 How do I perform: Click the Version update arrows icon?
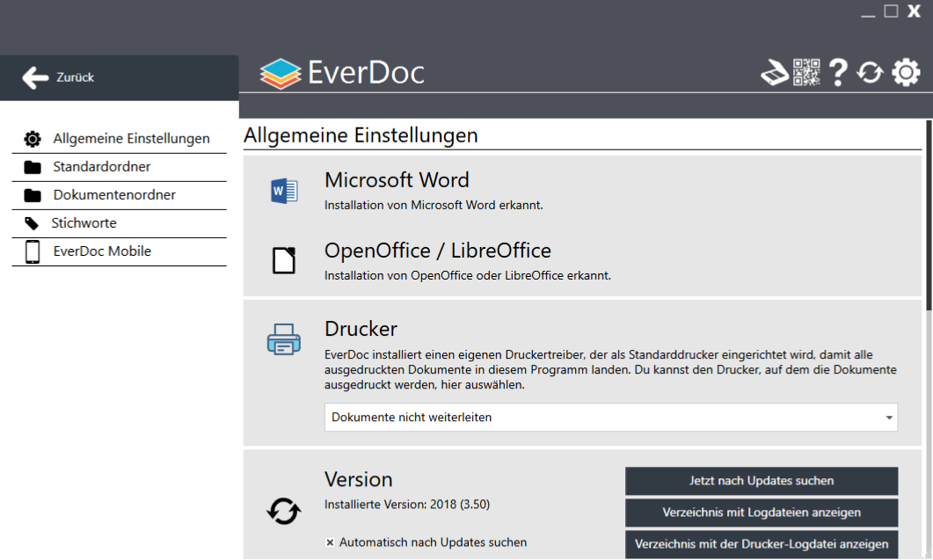(284, 511)
